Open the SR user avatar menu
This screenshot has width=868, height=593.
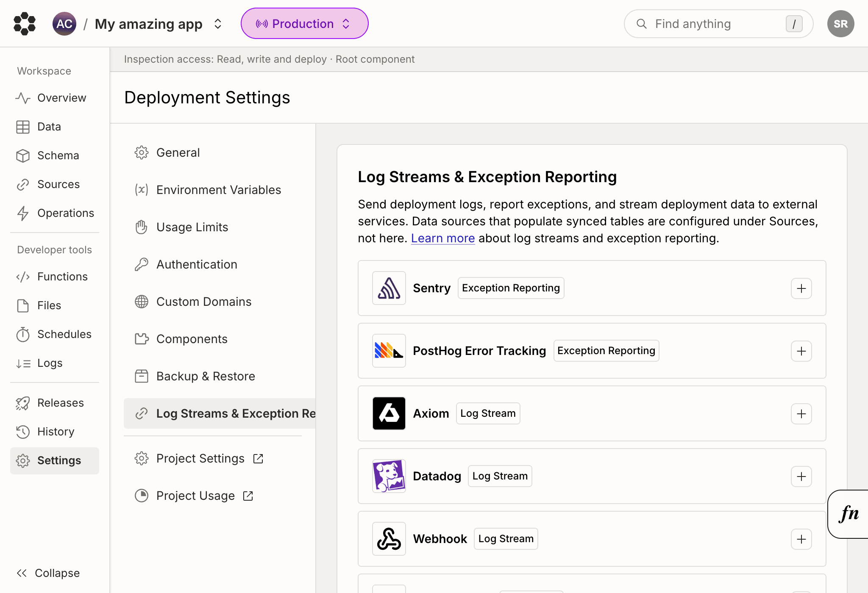[x=840, y=24]
